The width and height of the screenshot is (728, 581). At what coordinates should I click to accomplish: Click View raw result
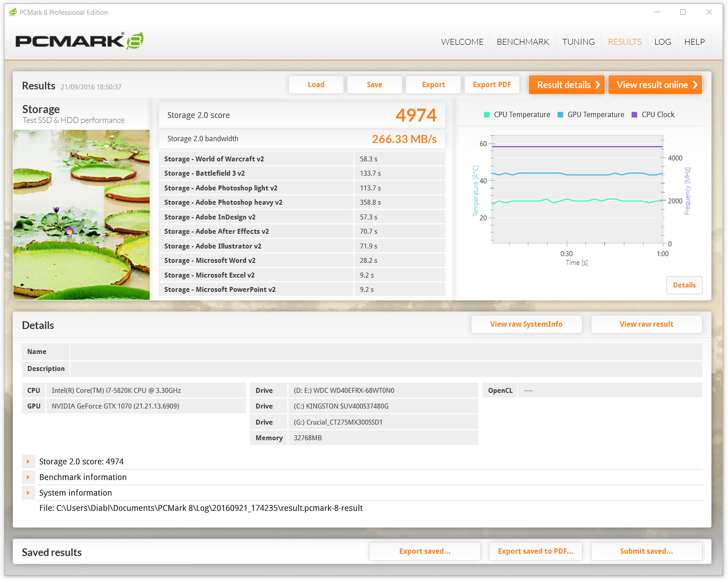647,324
